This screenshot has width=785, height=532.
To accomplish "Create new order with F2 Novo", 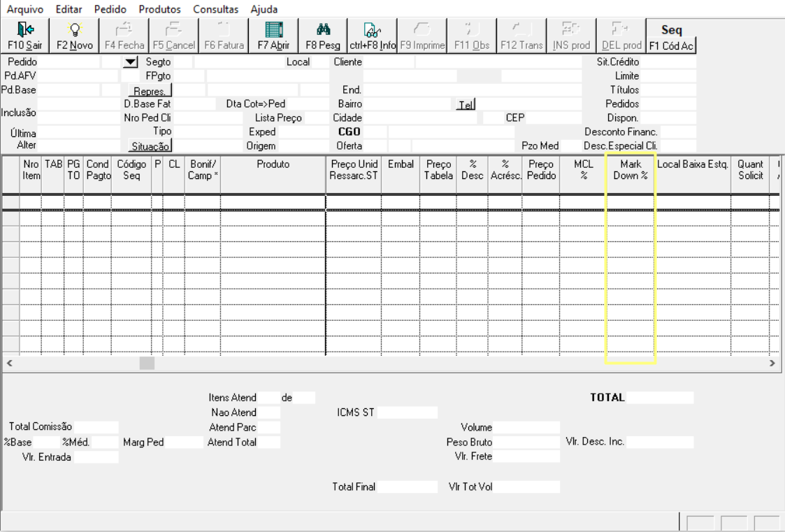I will click(75, 36).
